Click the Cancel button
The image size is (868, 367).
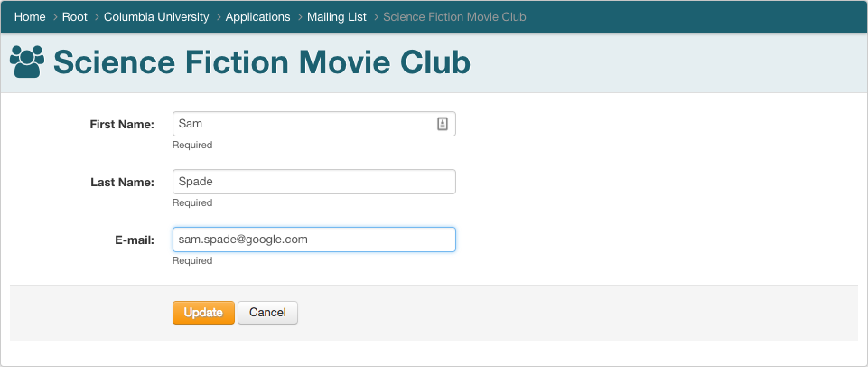(267, 313)
